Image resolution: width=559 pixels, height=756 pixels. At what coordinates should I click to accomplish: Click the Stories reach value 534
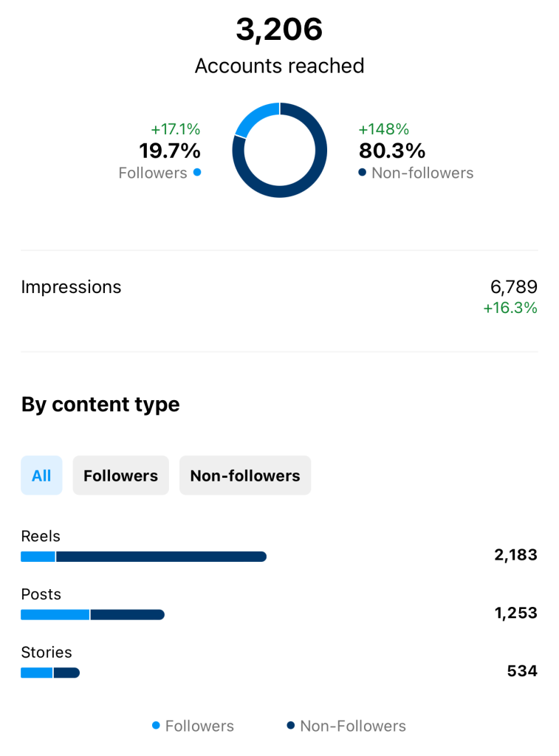[x=521, y=671]
